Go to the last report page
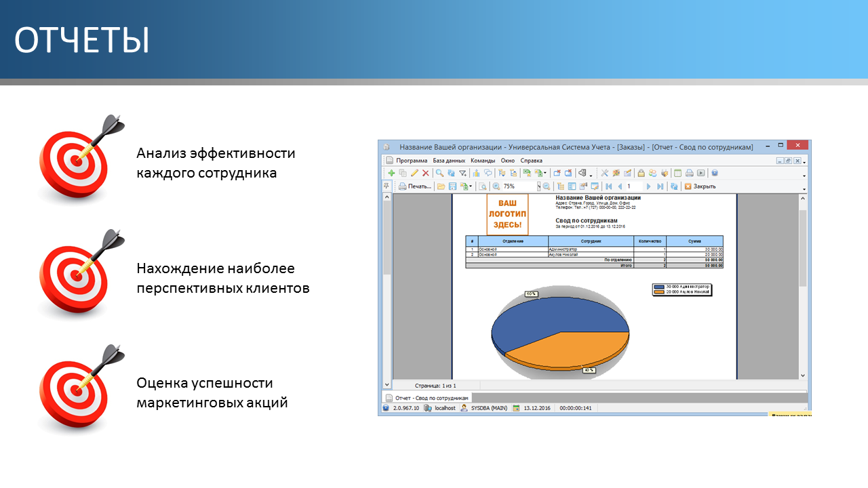 tap(660, 186)
